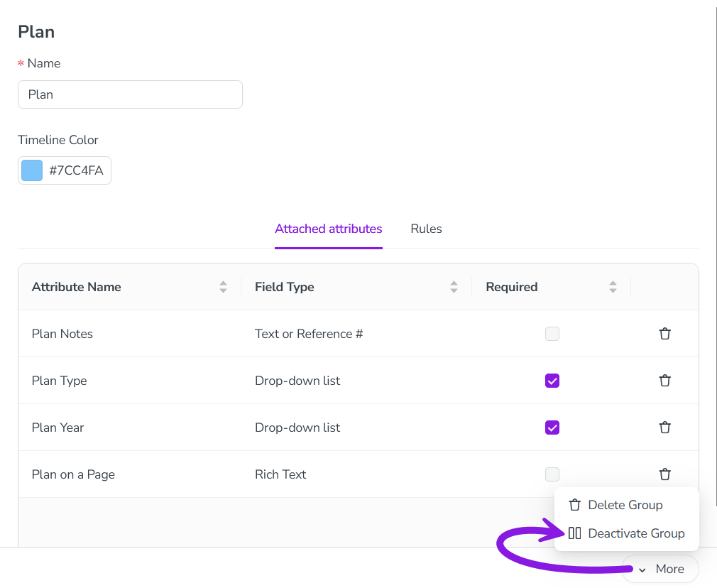Delete the Plan on a Page attribute
717x588 pixels.
pos(665,474)
